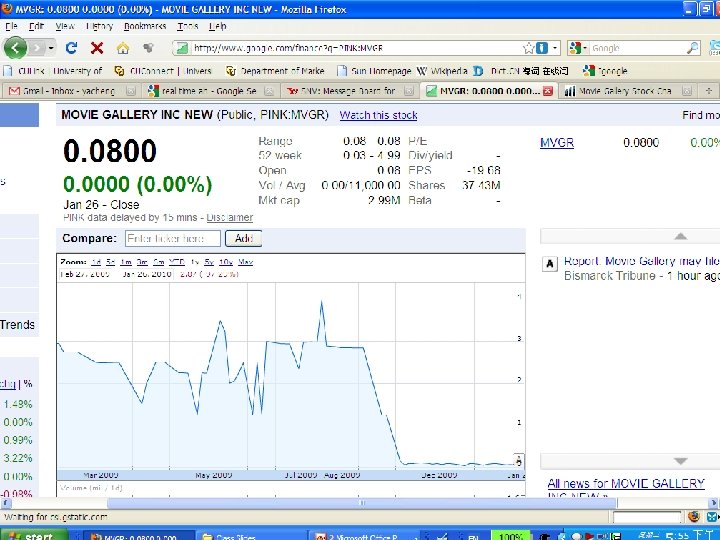Image resolution: width=720 pixels, height=540 pixels.
Task: Set chart zoom to 1m
Action: click(126, 262)
